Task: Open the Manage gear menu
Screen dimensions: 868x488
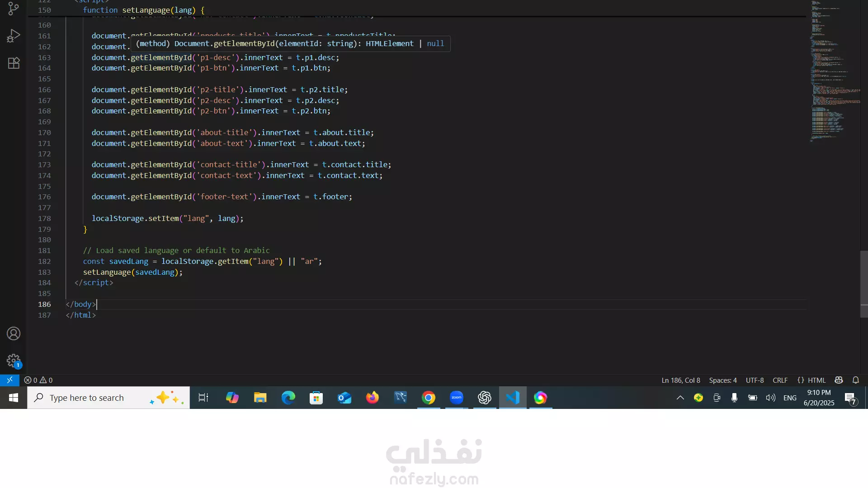Action: 14,361
